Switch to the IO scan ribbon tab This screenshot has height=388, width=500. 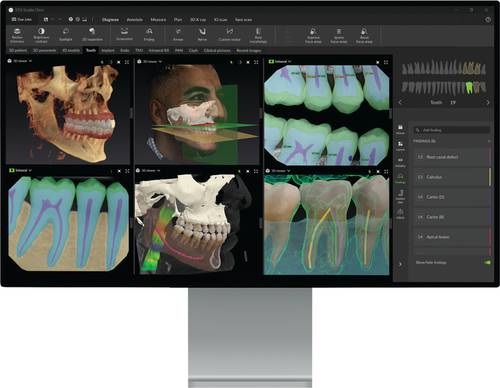pyautogui.click(x=221, y=20)
